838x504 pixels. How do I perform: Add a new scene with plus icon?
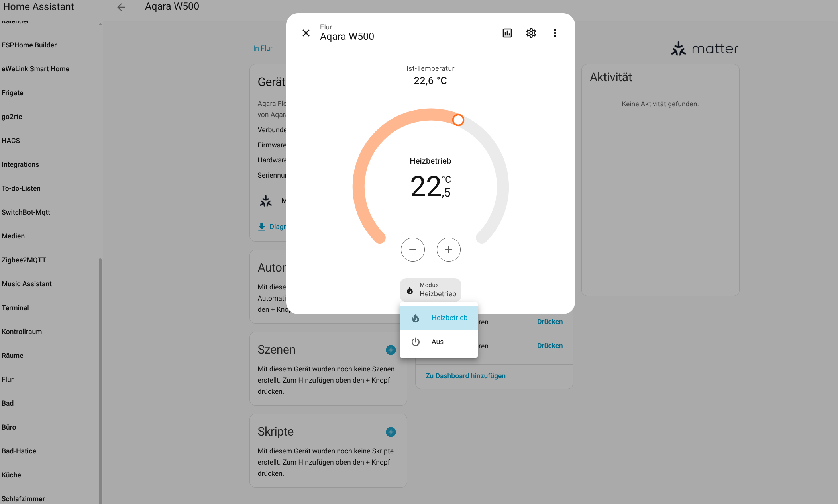pos(391,350)
